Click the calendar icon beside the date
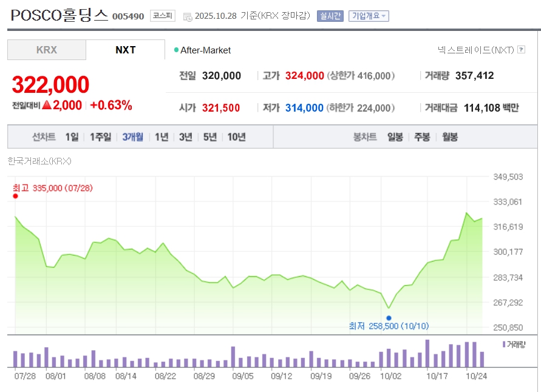This screenshot has width=541, height=392. (187, 16)
